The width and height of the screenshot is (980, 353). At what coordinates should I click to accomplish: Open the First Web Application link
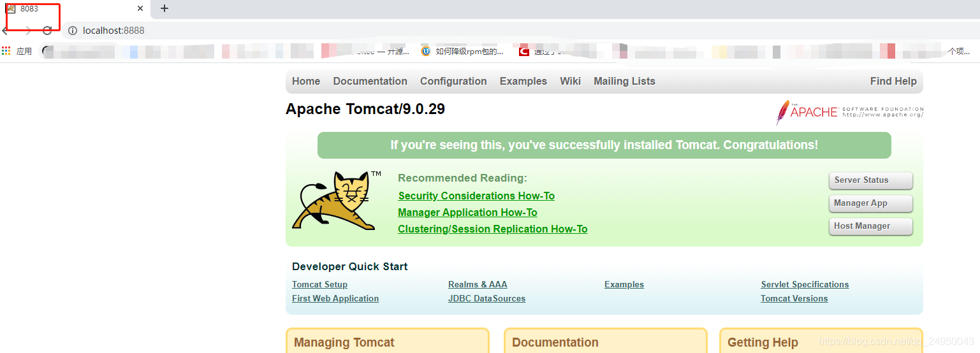point(335,298)
